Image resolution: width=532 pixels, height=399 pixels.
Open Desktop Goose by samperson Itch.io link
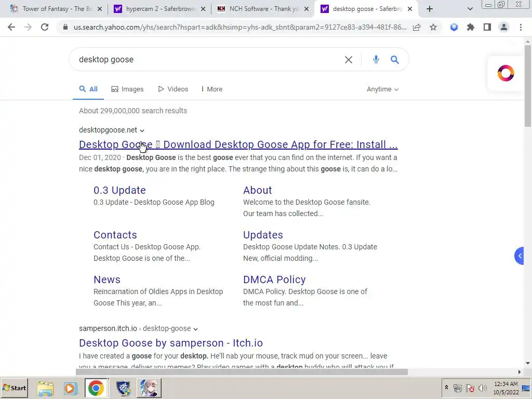tap(170, 343)
